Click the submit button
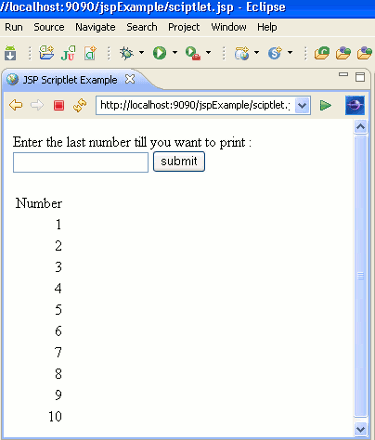375x440 pixels. pyautogui.click(x=179, y=162)
